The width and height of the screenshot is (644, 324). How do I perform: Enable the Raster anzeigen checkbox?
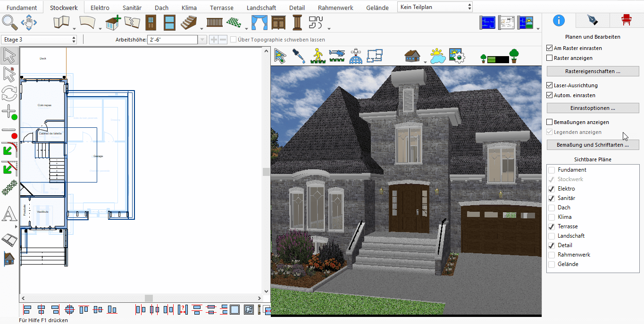point(549,58)
